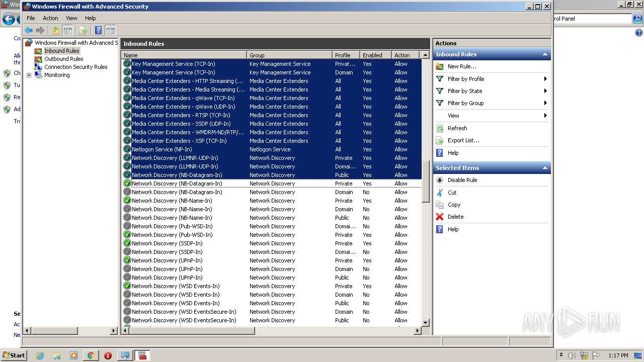644x362 pixels.
Task: Click the Control Panel search field
Action: tap(592, 19)
